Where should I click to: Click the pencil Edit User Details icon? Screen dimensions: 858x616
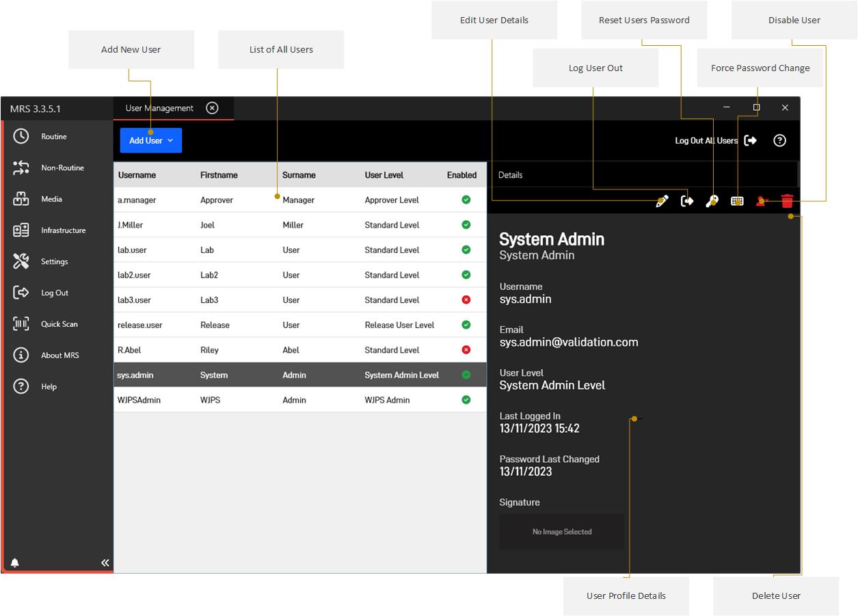click(x=661, y=201)
